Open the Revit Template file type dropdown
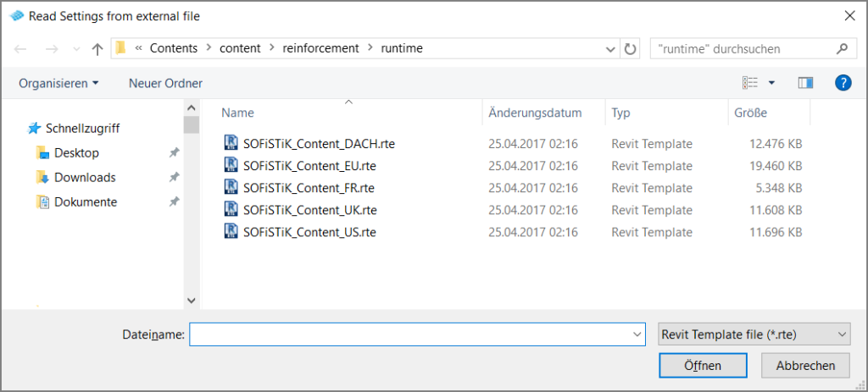Screen dimensions: 868x392 point(754,334)
